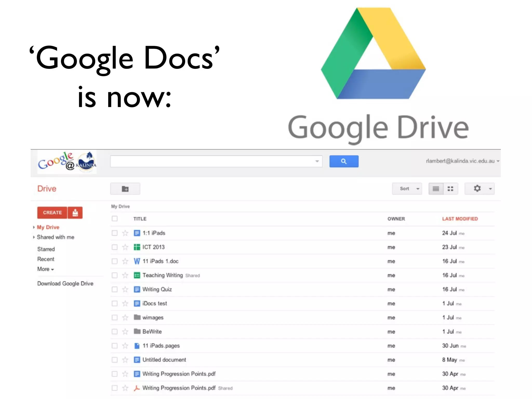Click the Teaching Writing form icon

137,275
